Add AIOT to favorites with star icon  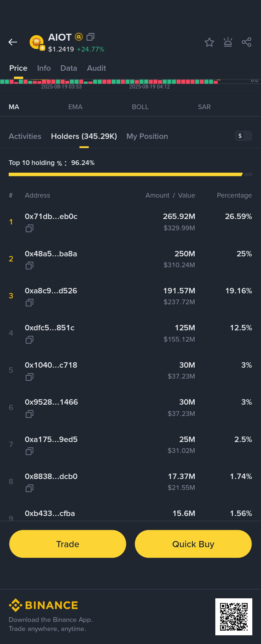(x=209, y=42)
